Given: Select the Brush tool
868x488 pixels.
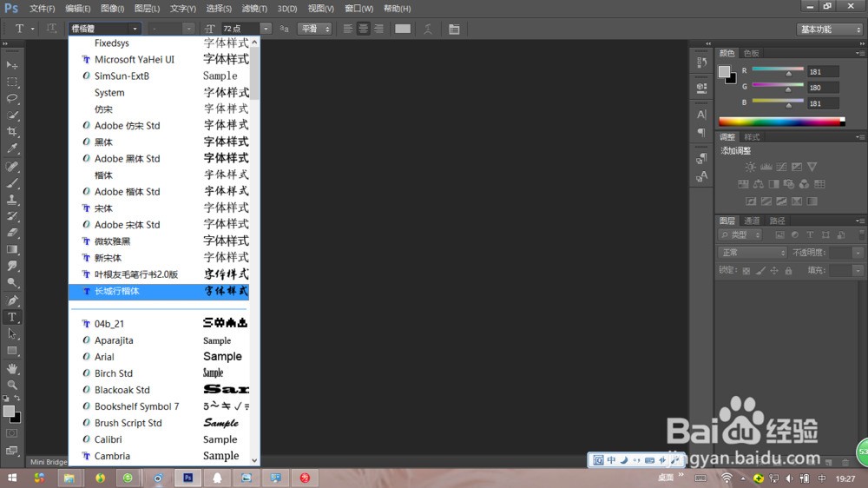Looking at the screenshot, I should 11,183.
